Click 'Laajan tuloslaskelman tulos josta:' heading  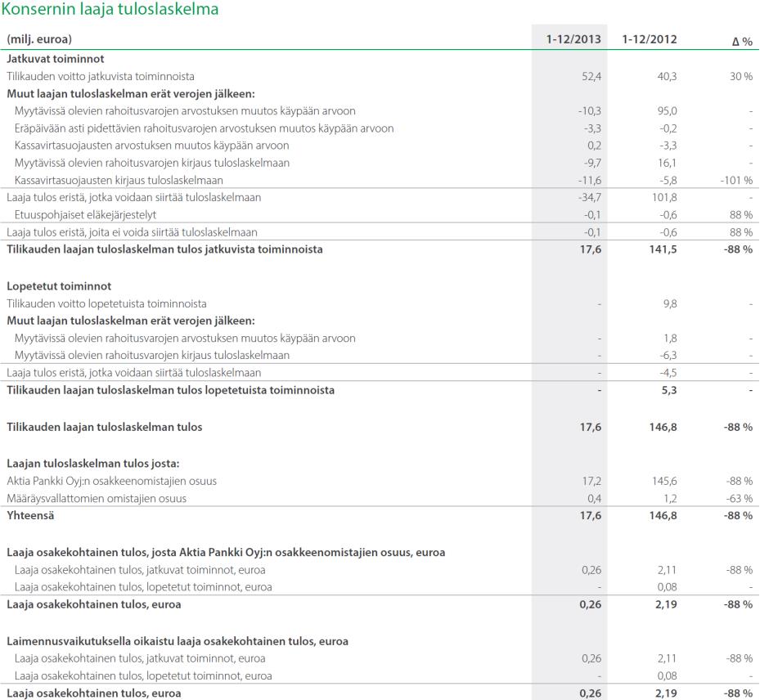(x=93, y=463)
